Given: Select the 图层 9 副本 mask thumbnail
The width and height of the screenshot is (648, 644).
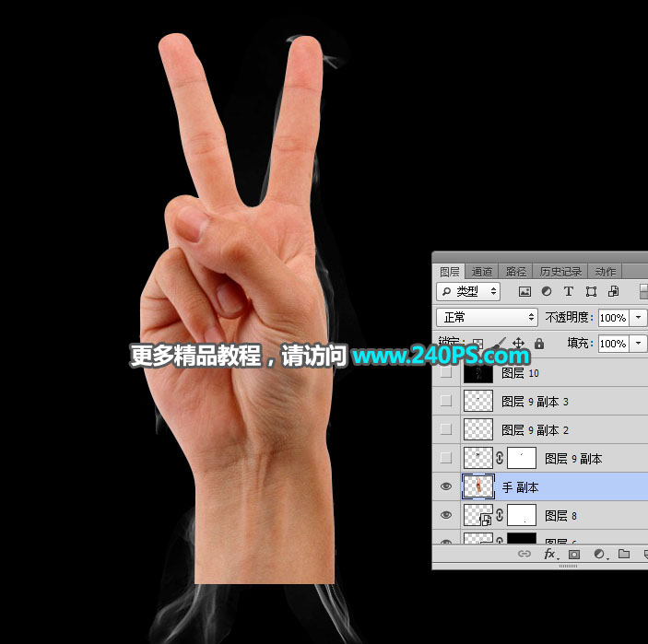Looking at the screenshot, I should point(522,458).
